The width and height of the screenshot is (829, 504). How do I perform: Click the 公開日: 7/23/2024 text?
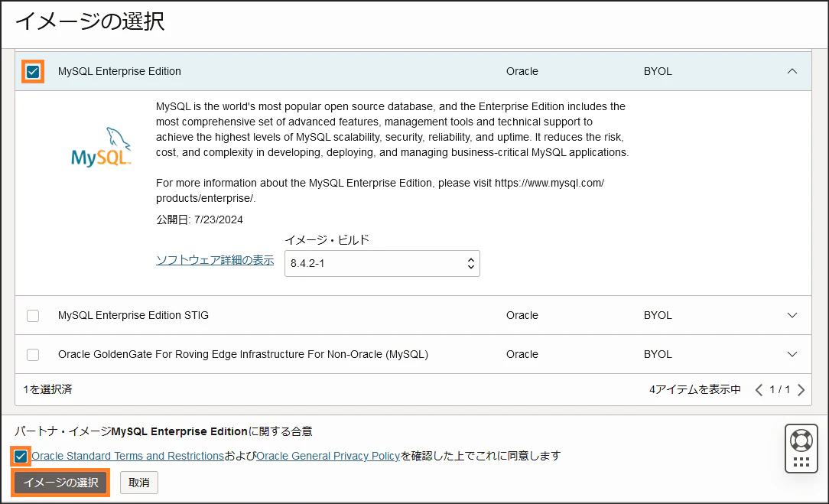(x=200, y=219)
